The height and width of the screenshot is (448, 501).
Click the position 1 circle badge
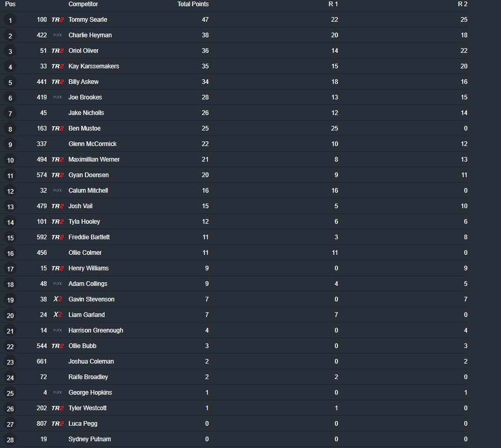click(10, 20)
